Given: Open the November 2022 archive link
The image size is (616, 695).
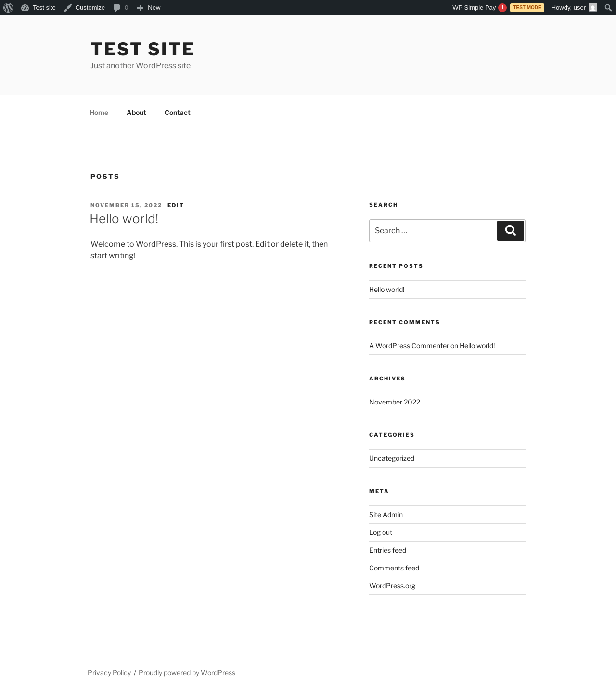Looking at the screenshot, I should 395,402.
